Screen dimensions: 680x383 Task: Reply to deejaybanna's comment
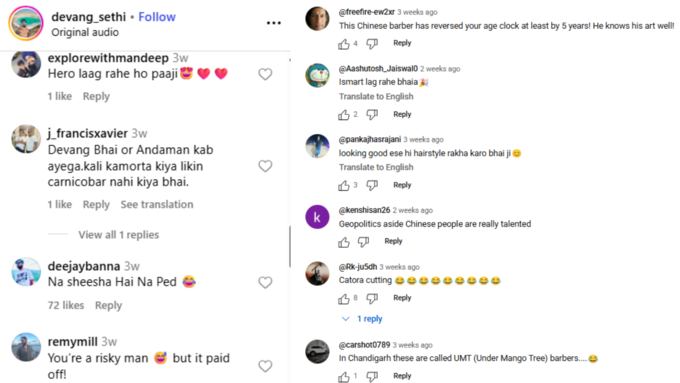108,305
